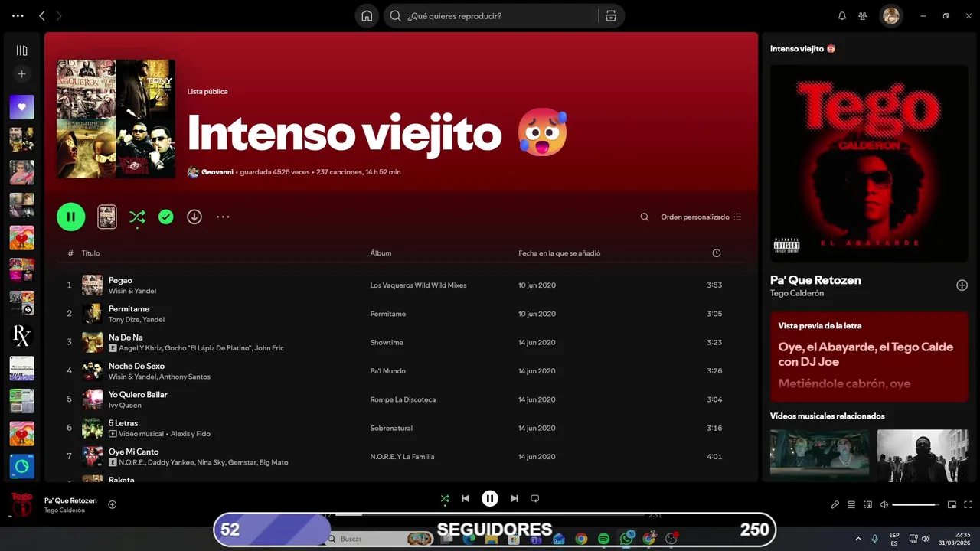980x551 pixels.
Task: Open the 'Vista previa de la letra' lyrics card
Action: pos(869,357)
